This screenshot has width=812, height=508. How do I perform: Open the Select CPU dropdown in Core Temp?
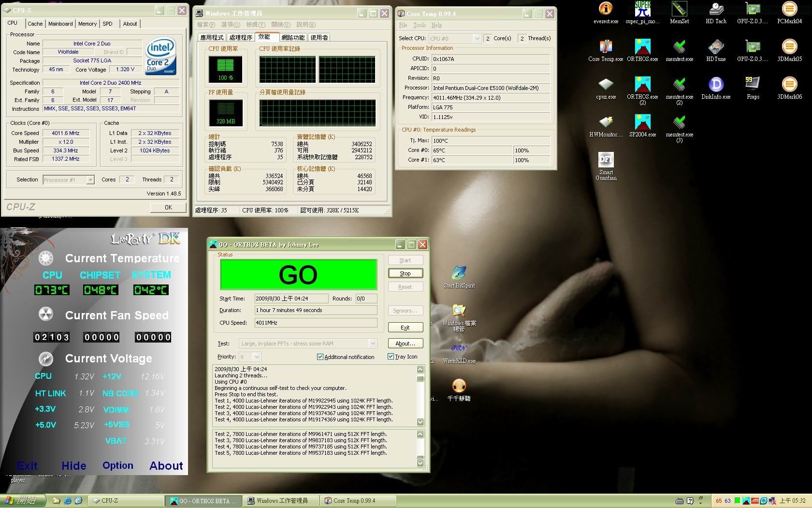(x=477, y=38)
